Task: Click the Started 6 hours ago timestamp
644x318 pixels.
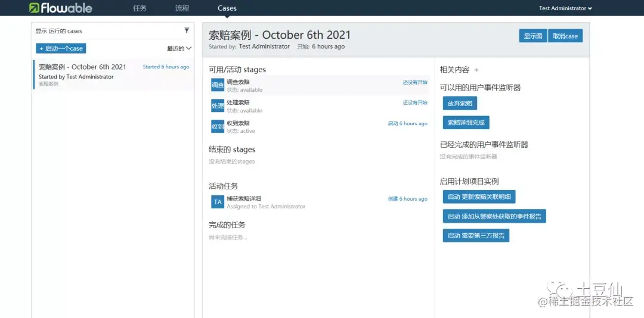Action: [166, 67]
